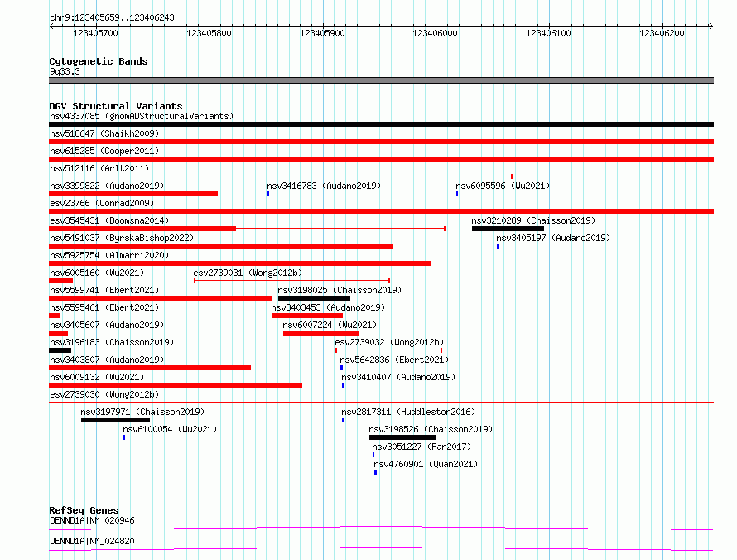Click the nsv4760901 (Quan2021) label
This screenshot has width=737, height=560.
[426, 464]
